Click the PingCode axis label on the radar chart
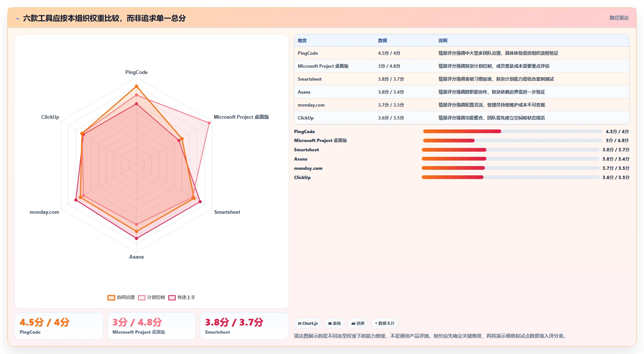Image resolution: width=644 pixels, height=354 pixels. pos(136,72)
